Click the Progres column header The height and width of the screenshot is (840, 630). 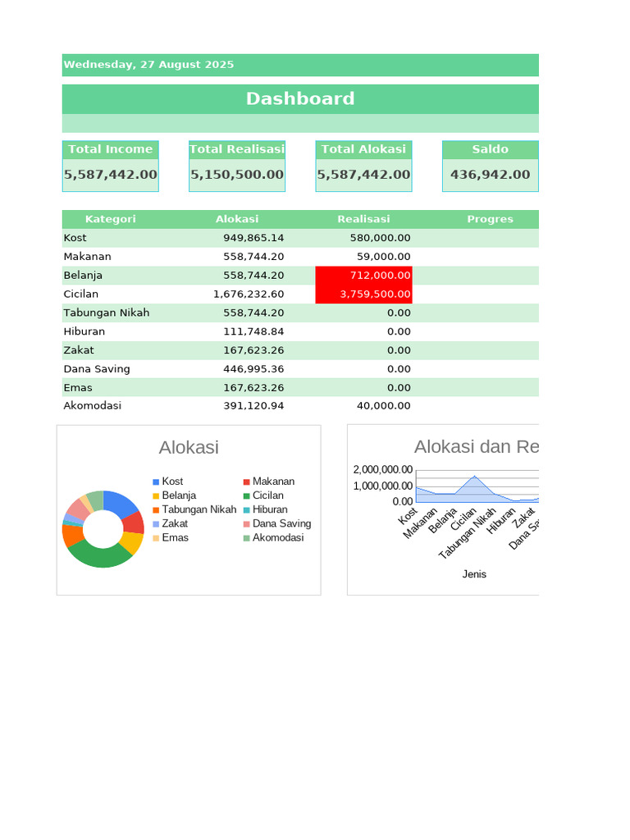pos(491,219)
